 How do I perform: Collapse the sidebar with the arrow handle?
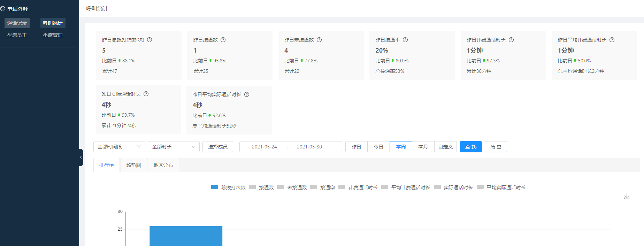[x=81, y=157]
